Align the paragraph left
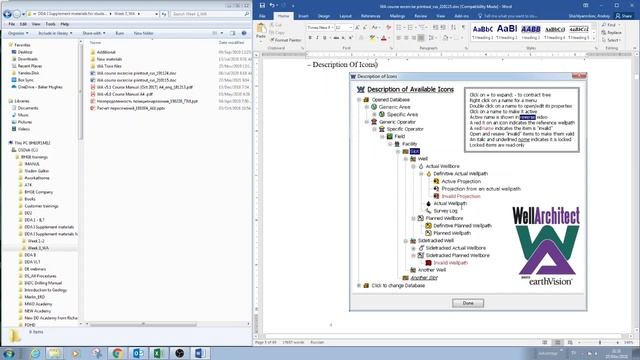Image resolution: width=640 pixels, height=360 pixels. 399,38
